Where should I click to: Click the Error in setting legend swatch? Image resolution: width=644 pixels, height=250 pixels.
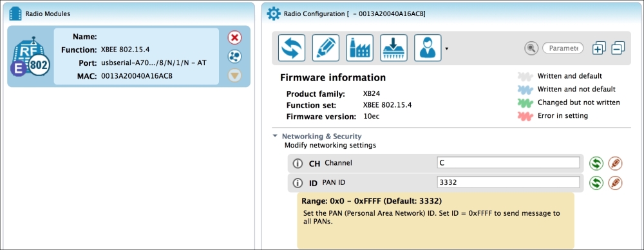(525, 116)
